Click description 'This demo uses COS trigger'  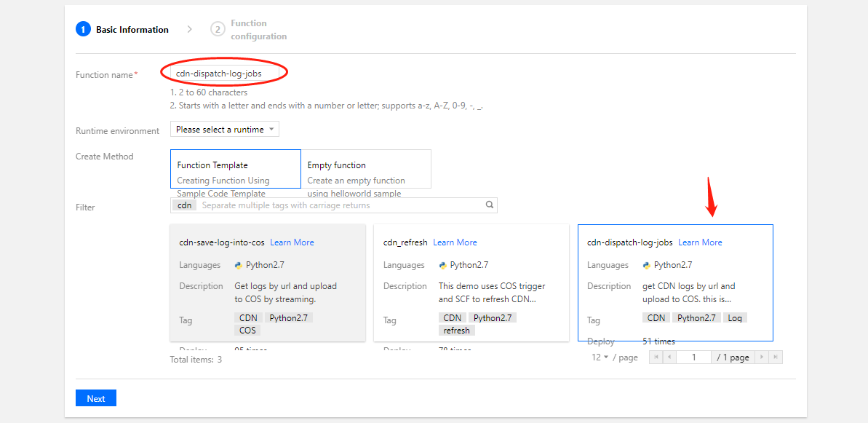492,286
